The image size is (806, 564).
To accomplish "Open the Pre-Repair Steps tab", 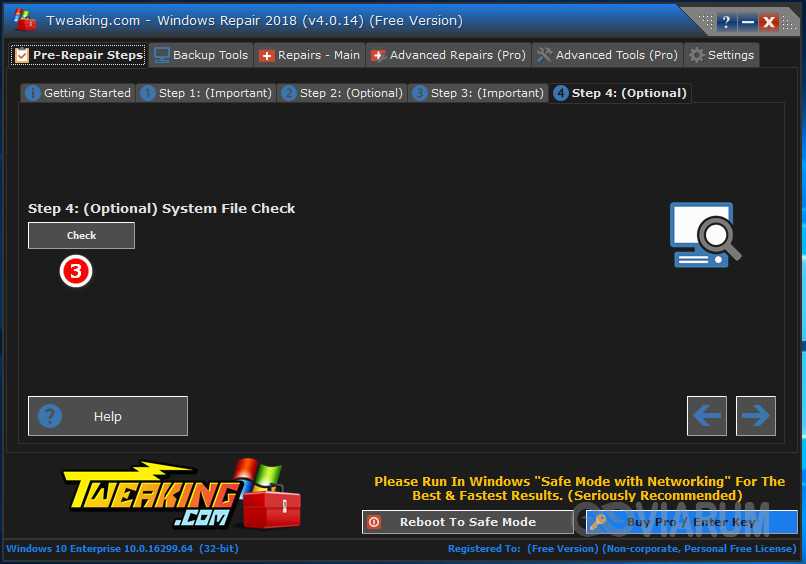I will coord(79,55).
